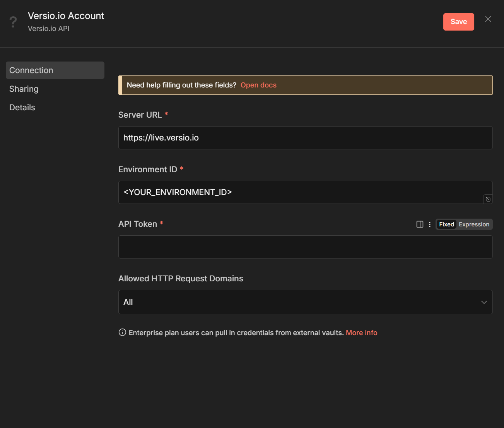The image size is (504, 428).
Task: Click More info about external vaults
Action: [361, 332]
